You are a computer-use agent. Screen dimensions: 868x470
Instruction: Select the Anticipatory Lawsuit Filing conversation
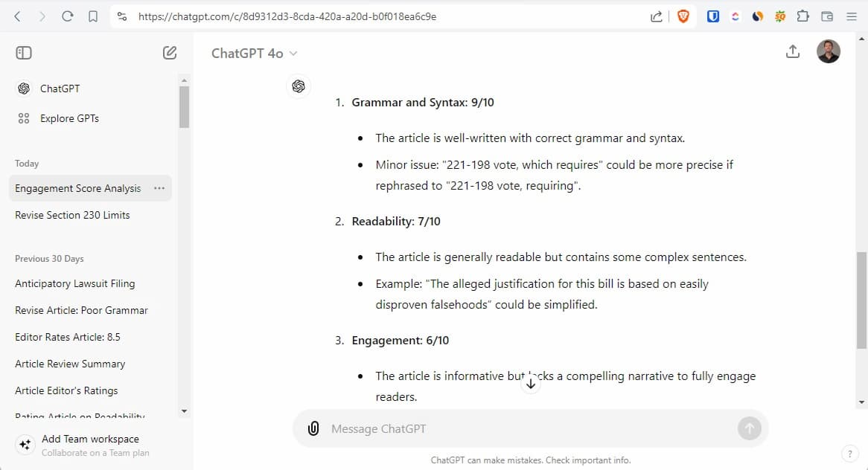coord(75,283)
